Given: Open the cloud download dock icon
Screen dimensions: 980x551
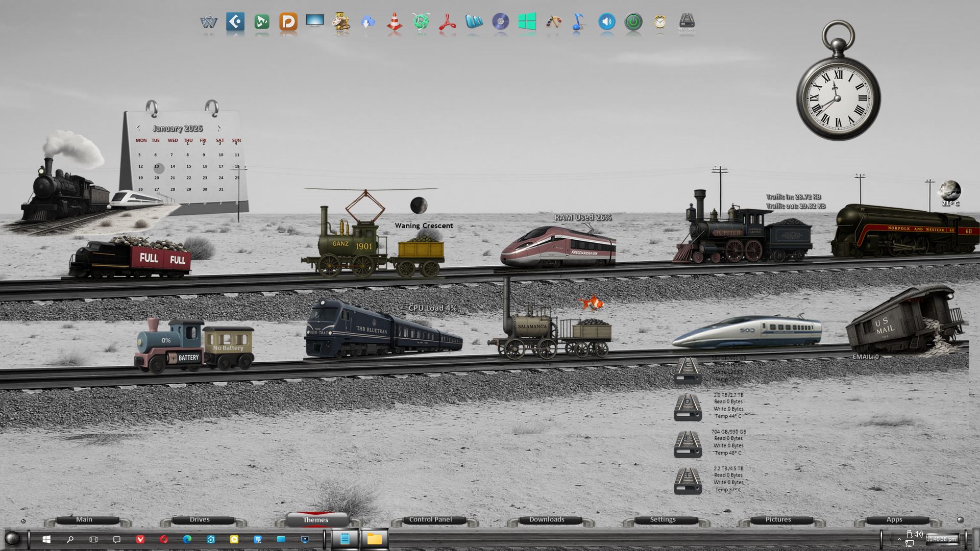Looking at the screenshot, I should 367,22.
